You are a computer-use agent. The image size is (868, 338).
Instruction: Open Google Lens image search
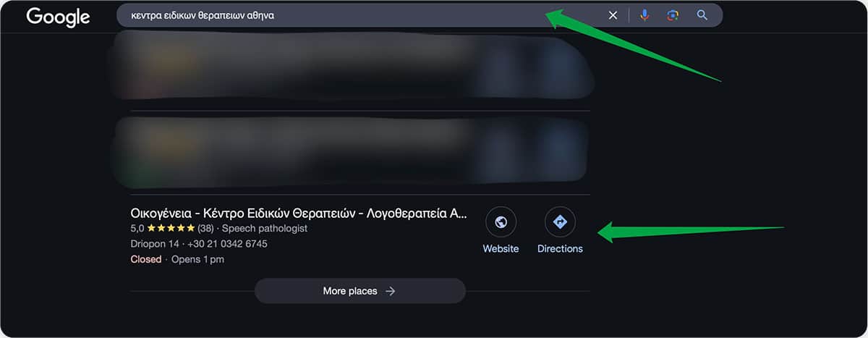click(673, 15)
